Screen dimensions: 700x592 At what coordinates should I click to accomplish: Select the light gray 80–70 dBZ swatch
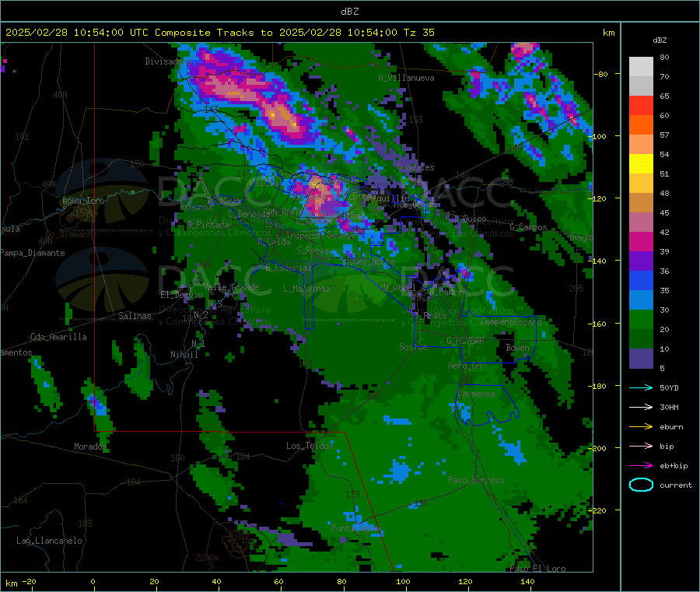(641, 67)
